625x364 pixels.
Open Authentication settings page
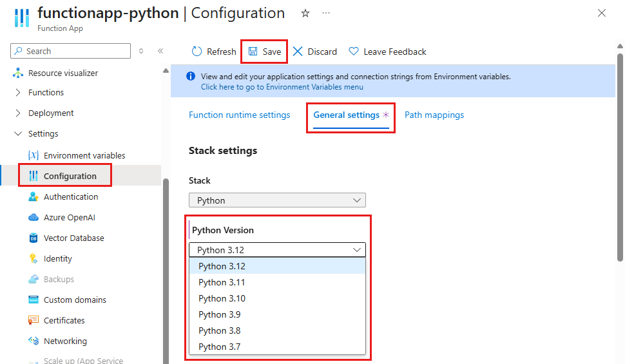[71, 196]
